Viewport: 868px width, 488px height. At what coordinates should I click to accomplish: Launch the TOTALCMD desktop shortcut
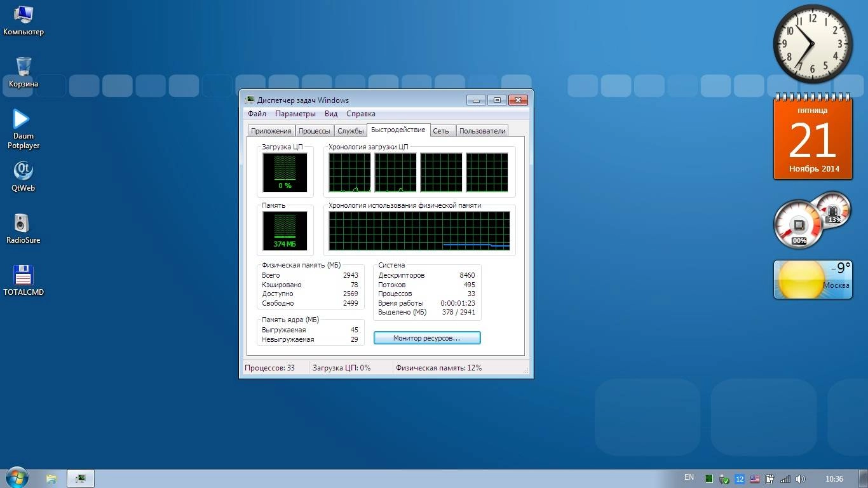[x=24, y=281]
